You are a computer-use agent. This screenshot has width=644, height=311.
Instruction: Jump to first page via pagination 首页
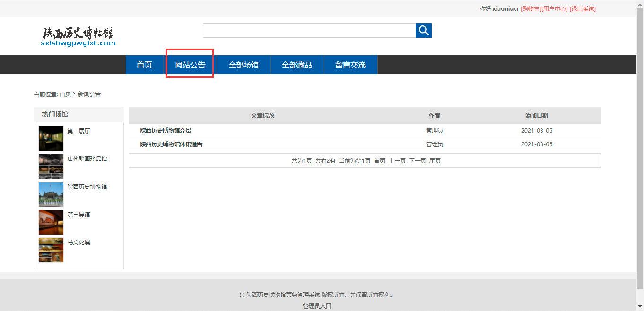(380, 160)
